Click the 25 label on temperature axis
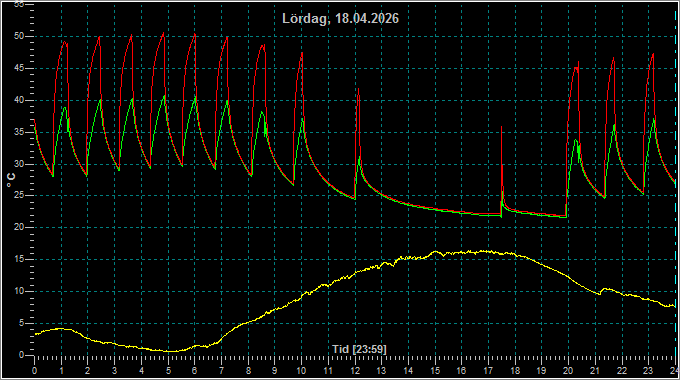This screenshot has height=380, width=680. click(19, 196)
